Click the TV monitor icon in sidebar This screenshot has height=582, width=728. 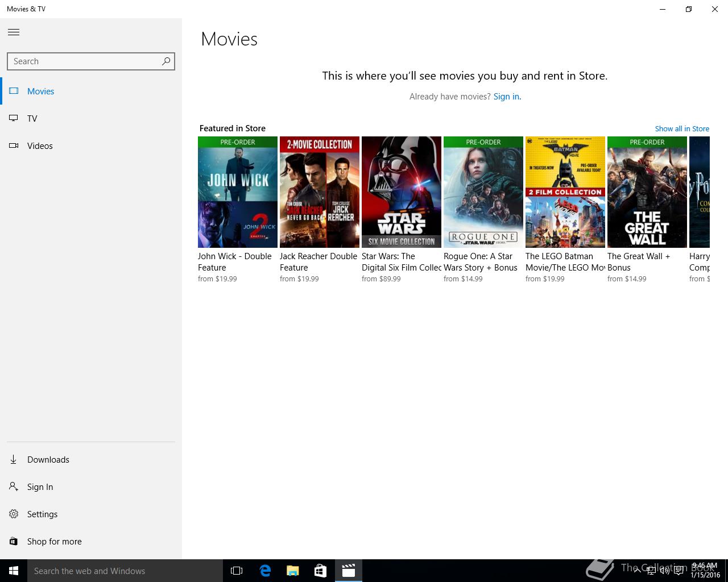tap(14, 118)
